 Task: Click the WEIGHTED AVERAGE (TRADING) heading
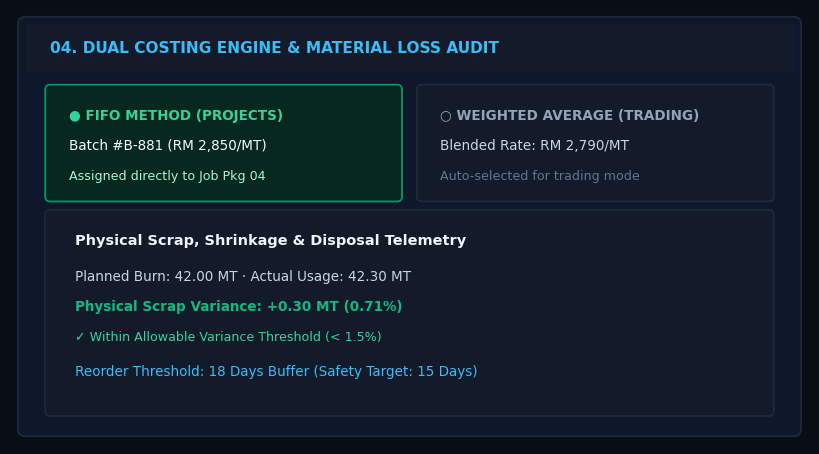click(577, 115)
